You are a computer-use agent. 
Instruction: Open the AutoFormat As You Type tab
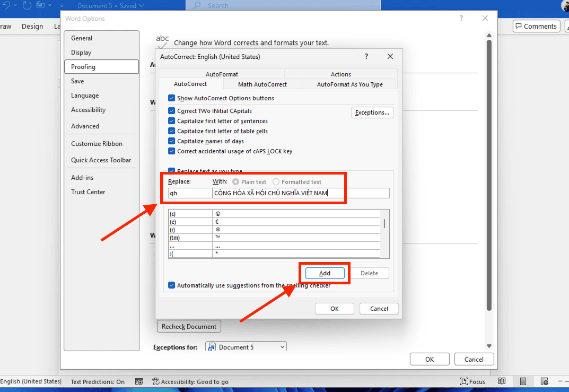(x=349, y=84)
